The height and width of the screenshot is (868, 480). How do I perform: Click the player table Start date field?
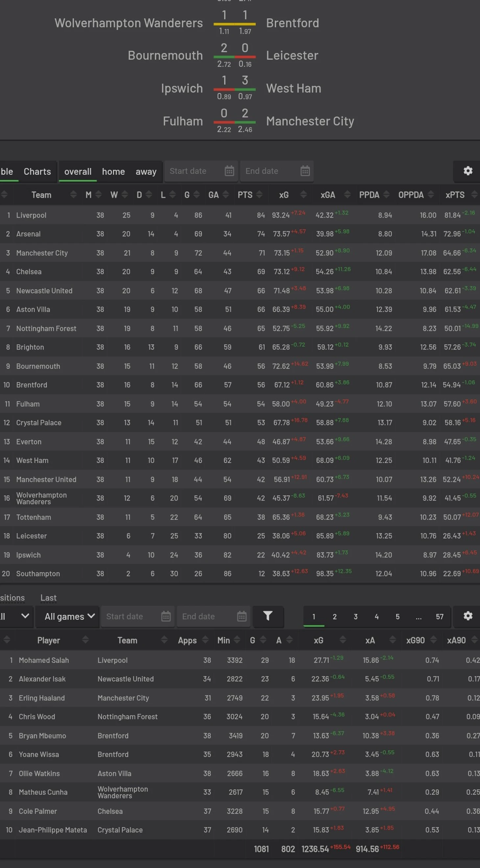(132, 616)
